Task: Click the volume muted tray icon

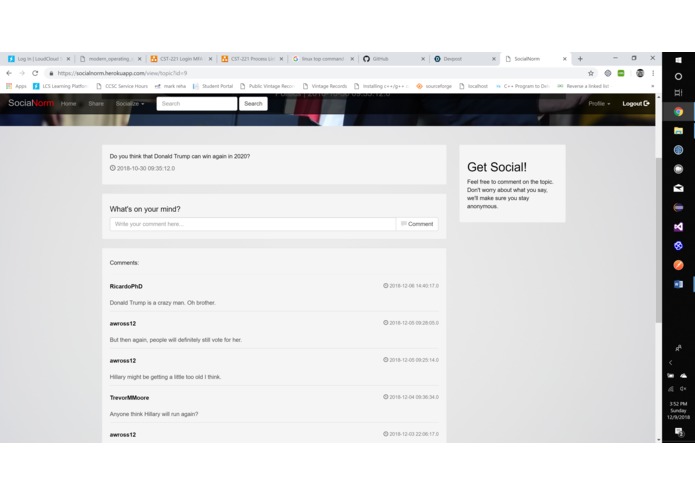Action: [x=683, y=389]
